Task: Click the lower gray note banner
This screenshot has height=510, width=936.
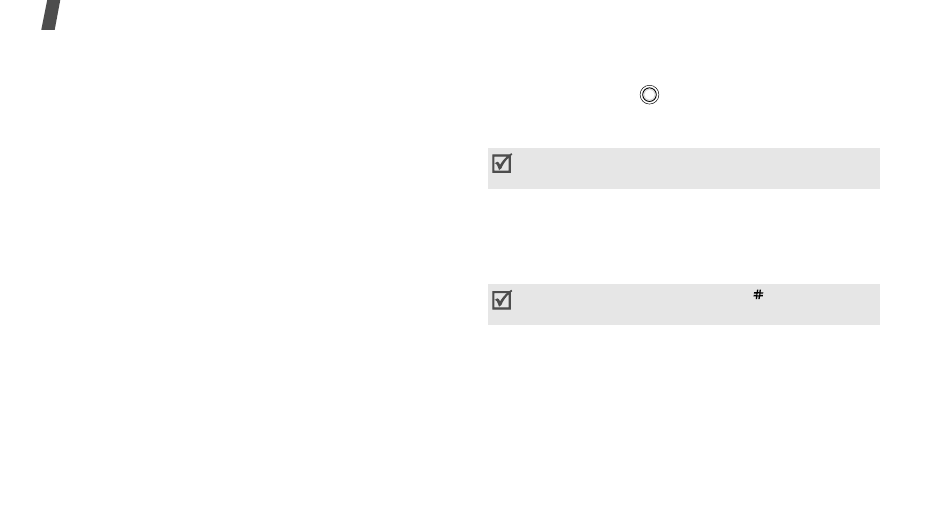Action: pos(684,304)
